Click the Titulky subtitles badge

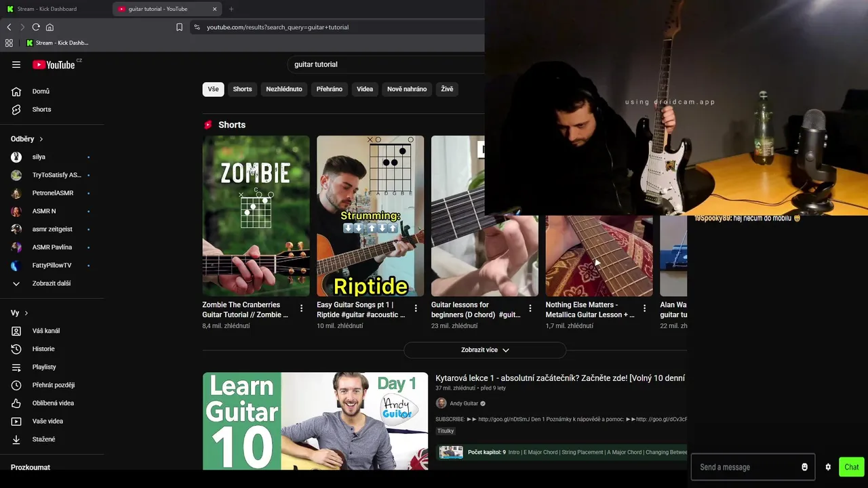[446, 431]
